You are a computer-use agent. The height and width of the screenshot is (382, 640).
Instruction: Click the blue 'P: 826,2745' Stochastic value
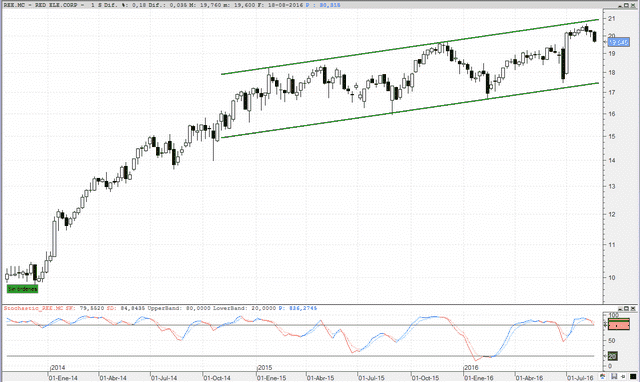(298, 308)
